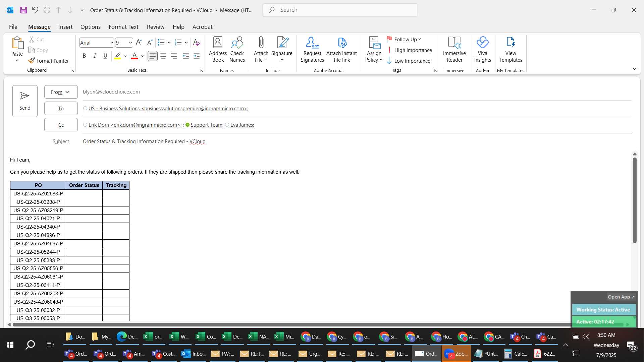
Task: Open the File menu
Action: 13,27
